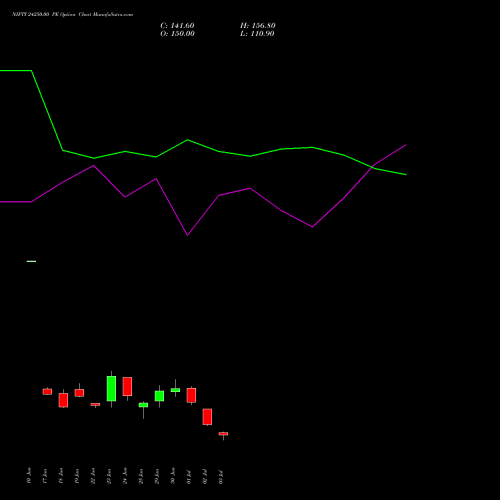Click the red candlestick above 01 Jul

(x=191, y=395)
